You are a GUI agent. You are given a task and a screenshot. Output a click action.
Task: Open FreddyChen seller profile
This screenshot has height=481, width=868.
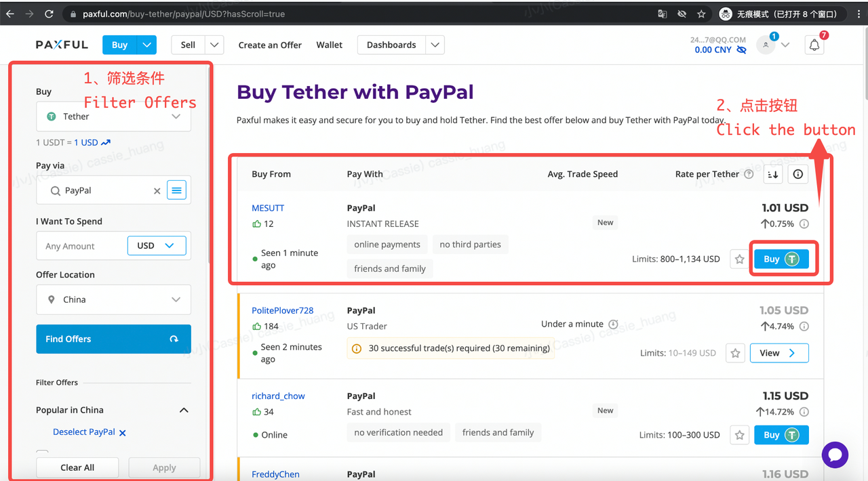[275, 474]
